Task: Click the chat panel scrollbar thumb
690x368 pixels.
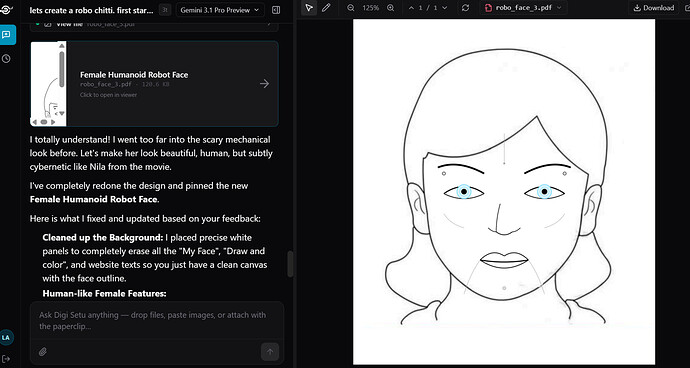Action: (290, 264)
